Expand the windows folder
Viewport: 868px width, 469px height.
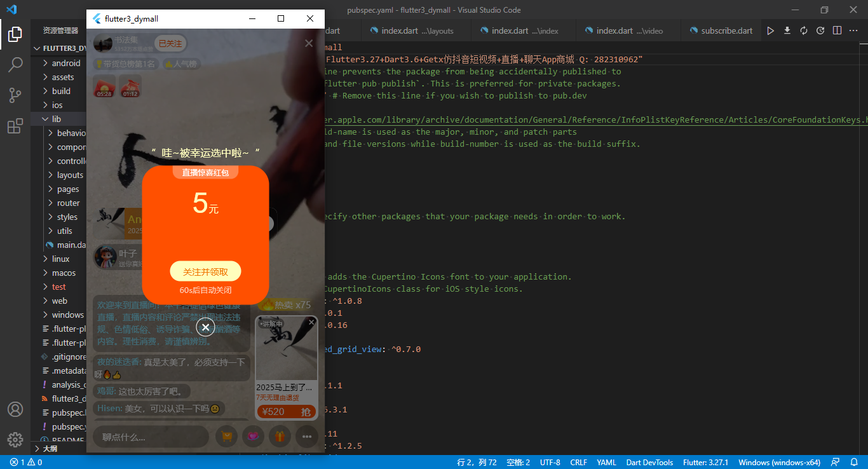click(58, 315)
